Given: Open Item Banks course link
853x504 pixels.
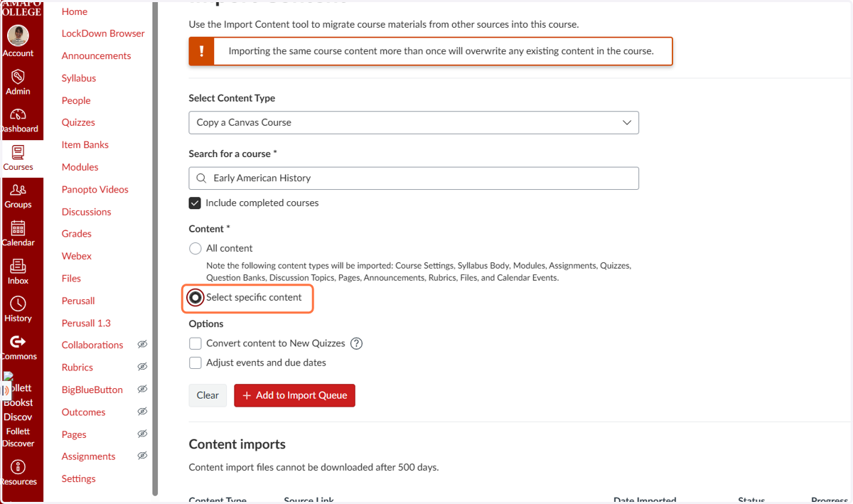Looking at the screenshot, I should coord(85,144).
